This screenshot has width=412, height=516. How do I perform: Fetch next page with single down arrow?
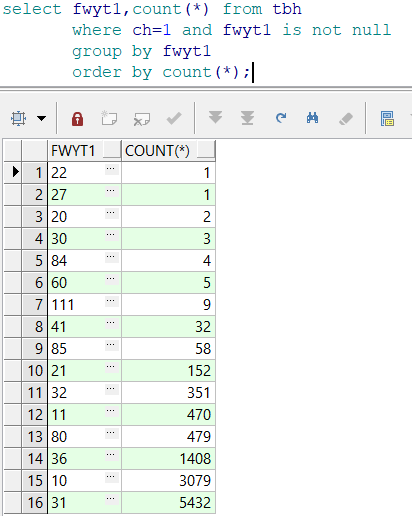click(215, 118)
